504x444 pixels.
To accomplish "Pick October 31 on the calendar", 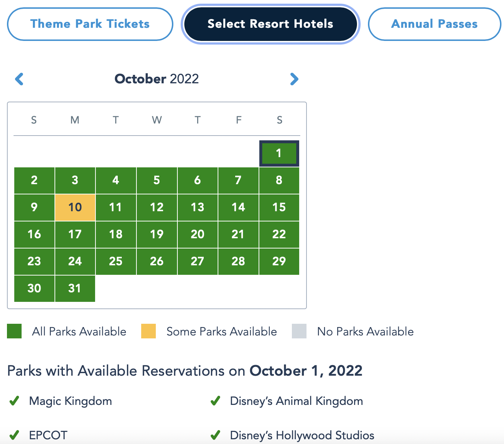I will [75, 289].
